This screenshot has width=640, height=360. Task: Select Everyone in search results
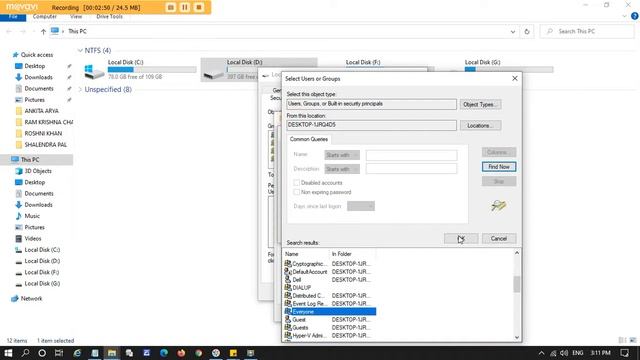pos(330,312)
